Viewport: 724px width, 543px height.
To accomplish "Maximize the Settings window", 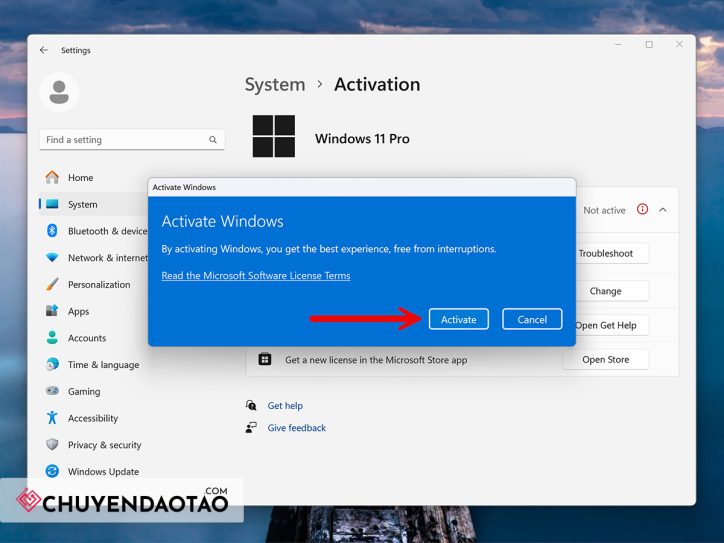I will [x=649, y=44].
